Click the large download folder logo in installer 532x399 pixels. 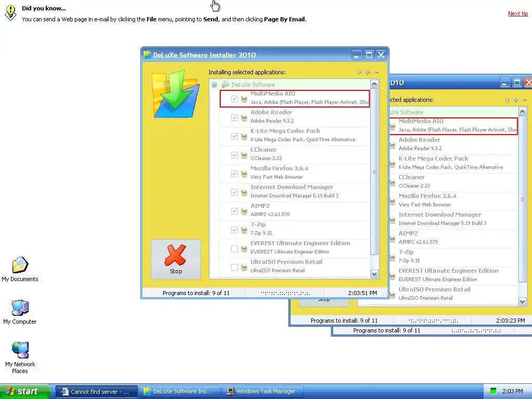click(x=176, y=94)
